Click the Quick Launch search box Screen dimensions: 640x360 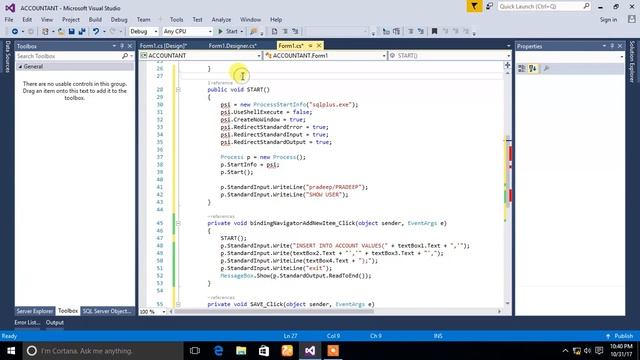(x=544, y=6)
